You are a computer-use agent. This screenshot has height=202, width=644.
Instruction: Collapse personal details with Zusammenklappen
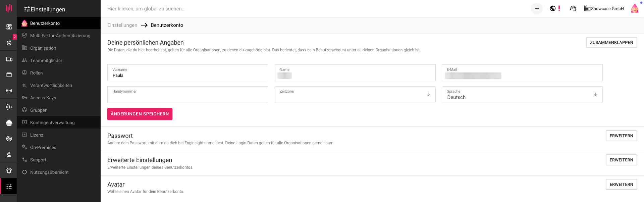[611, 43]
